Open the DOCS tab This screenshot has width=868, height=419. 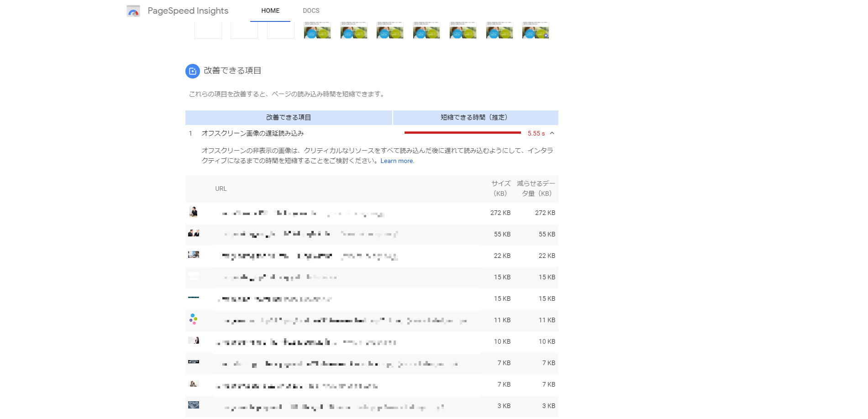pos(311,10)
